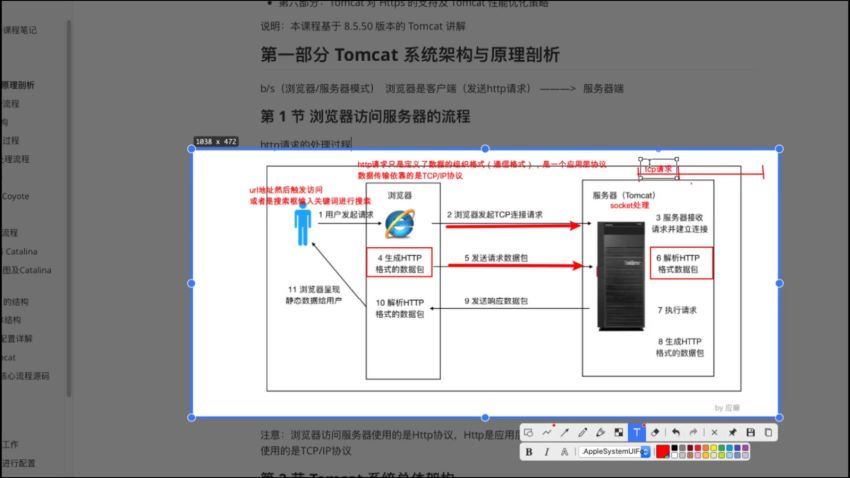Choose the dark gray color swatch

(x=682, y=448)
